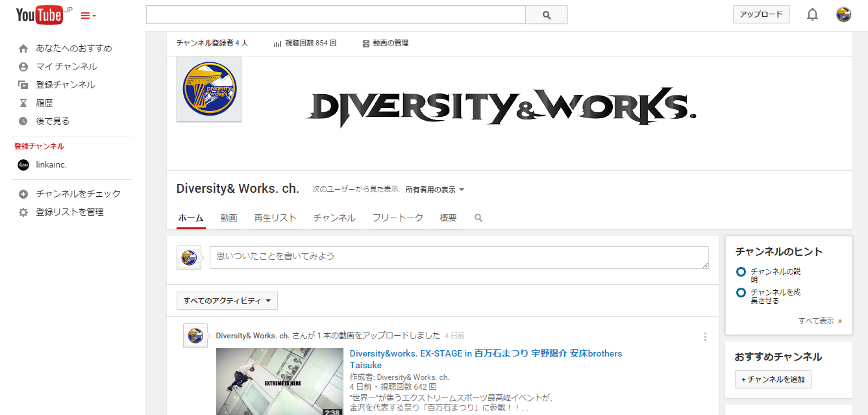This screenshot has height=415, width=868.
Task: Click the linkainc. channel icon
Action: point(23,165)
